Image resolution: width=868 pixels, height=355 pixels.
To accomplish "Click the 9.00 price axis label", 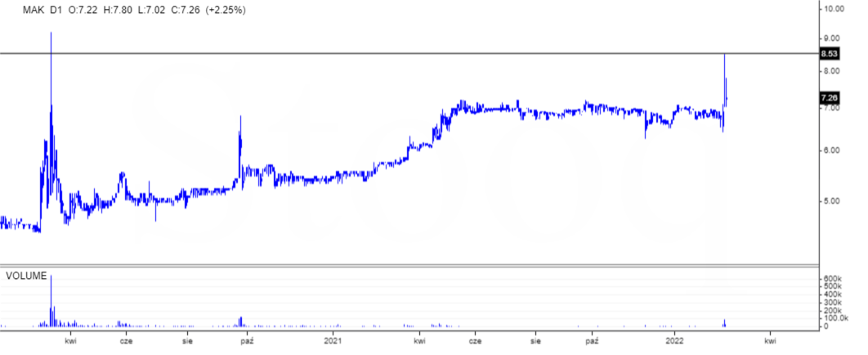I will click(x=831, y=38).
